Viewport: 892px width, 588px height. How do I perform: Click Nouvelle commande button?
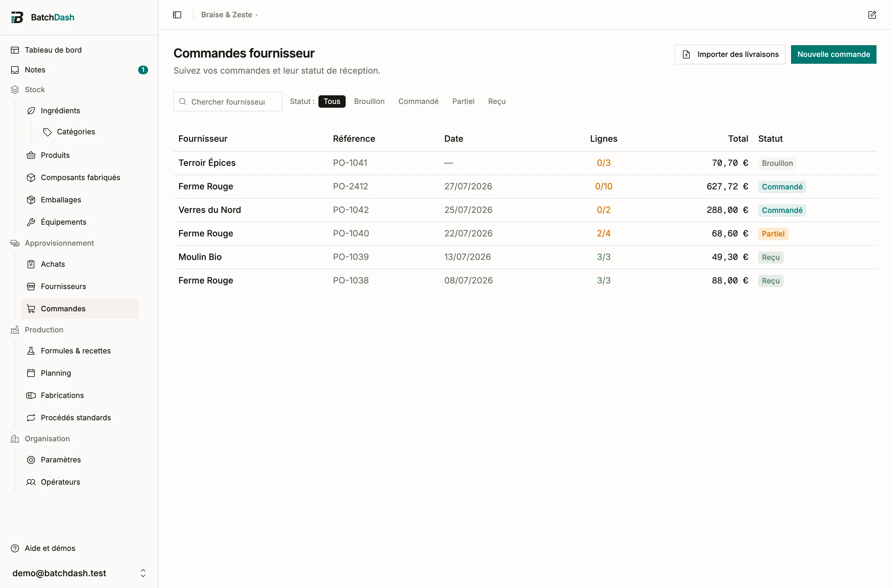click(x=833, y=54)
